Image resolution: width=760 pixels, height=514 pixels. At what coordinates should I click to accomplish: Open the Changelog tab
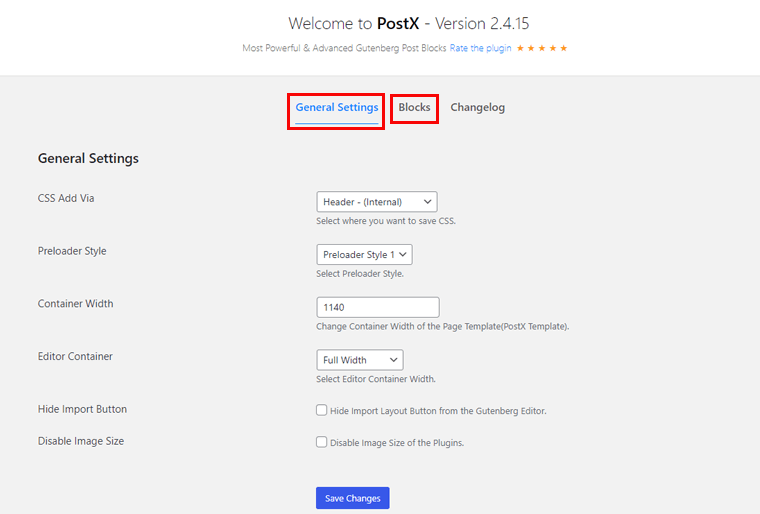[477, 107]
